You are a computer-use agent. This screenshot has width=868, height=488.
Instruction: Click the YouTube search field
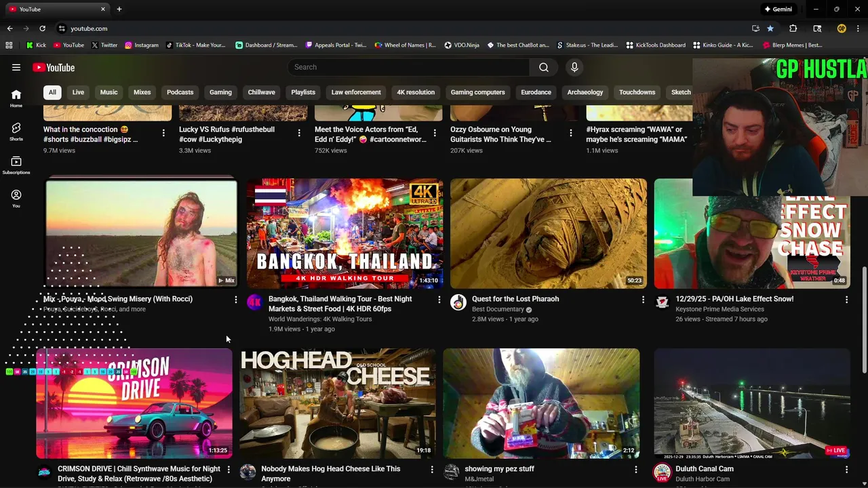pos(408,67)
